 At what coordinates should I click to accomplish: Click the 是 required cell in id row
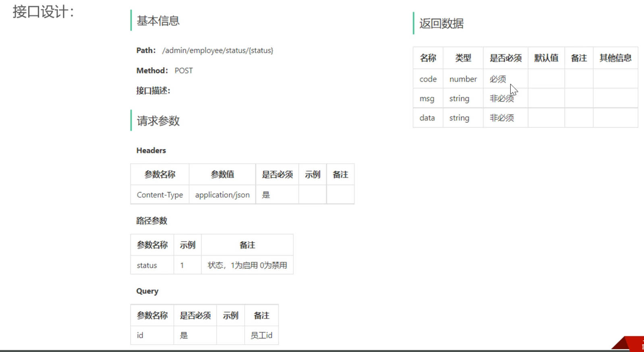pyautogui.click(x=195, y=335)
